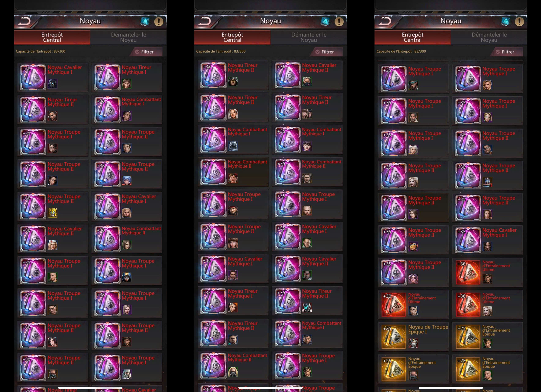Tap the yellow Bumblebee hero avatar in left screenshot
541x392 pixels.
coord(53,212)
